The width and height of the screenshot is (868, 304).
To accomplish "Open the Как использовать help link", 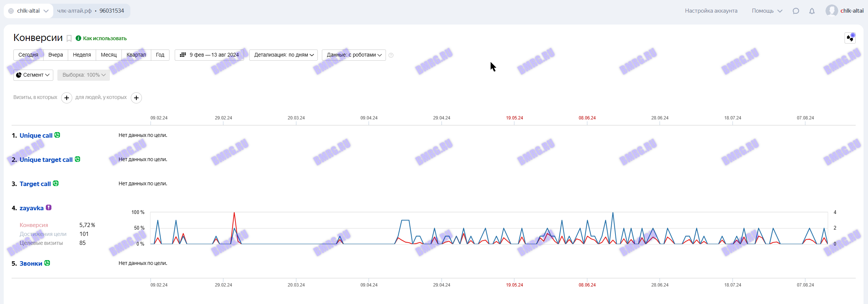I will click(x=104, y=38).
